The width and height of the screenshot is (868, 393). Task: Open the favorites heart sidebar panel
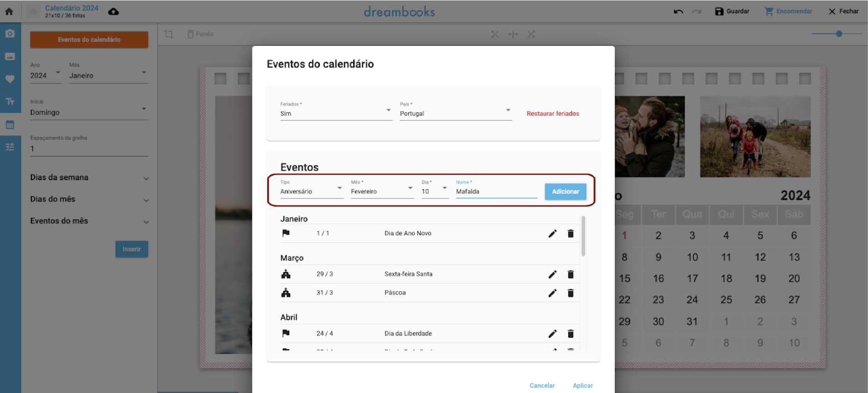click(10, 79)
